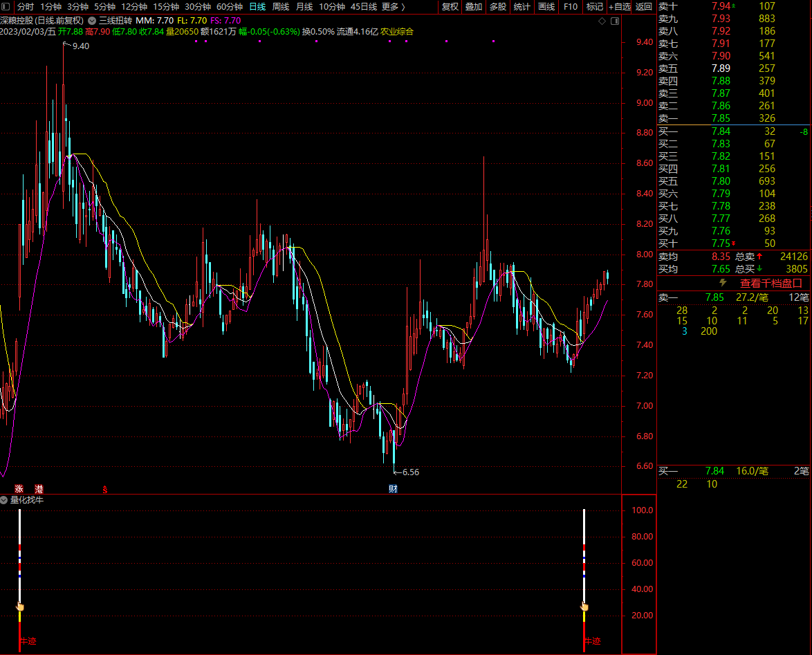Viewport: 812px width, 655px height.
Task: Click the 卖一 7.85 ask row
Action: pyautogui.click(x=733, y=118)
